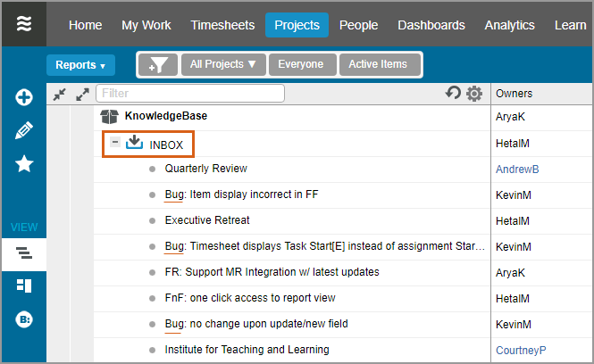The height and width of the screenshot is (364, 594).
Task: Switch to the card board view icon
Action: point(24,285)
